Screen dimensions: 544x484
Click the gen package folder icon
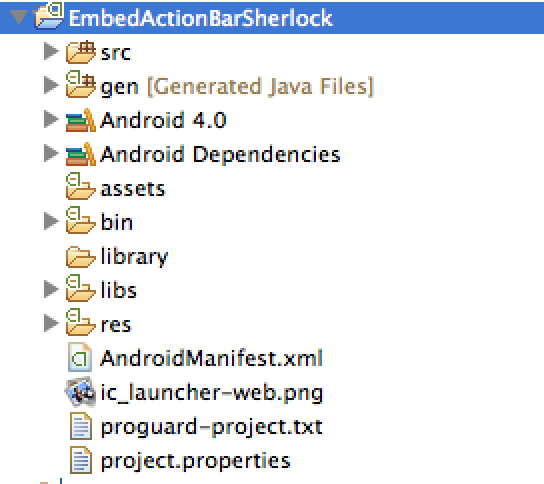click(80, 84)
